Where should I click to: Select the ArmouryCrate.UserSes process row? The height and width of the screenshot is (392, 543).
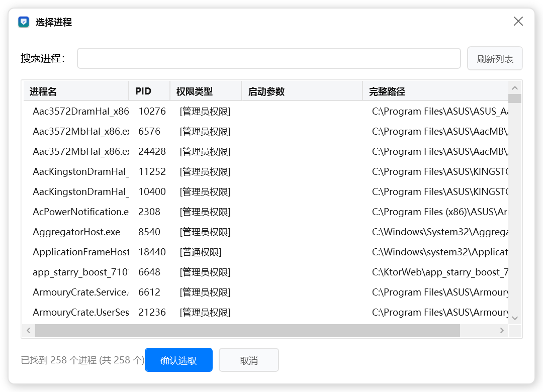click(265, 312)
